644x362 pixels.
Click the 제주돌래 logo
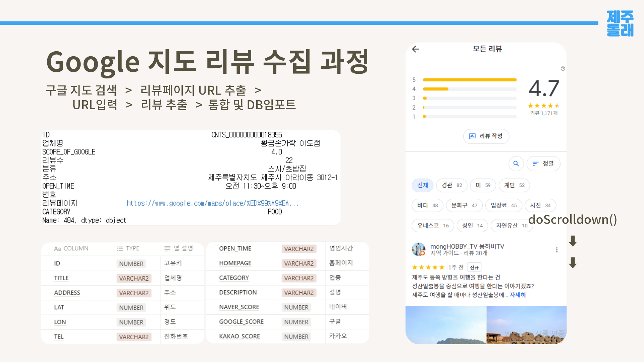point(620,23)
